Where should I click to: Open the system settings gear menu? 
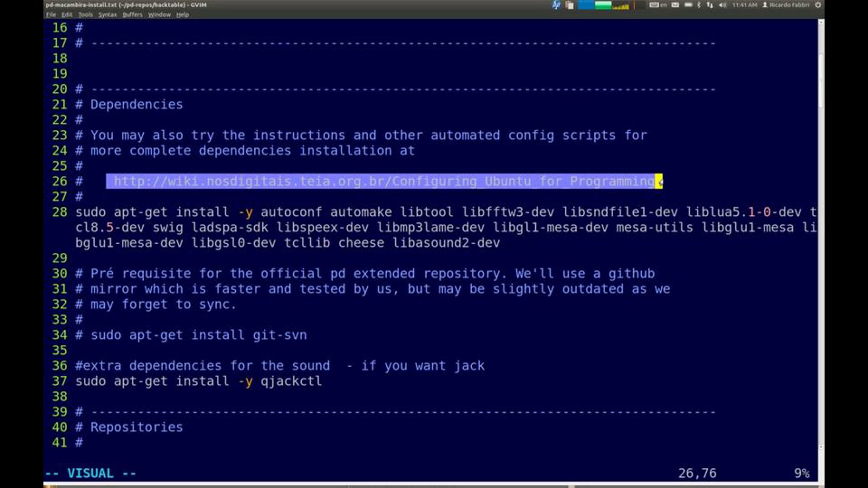point(818,5)
